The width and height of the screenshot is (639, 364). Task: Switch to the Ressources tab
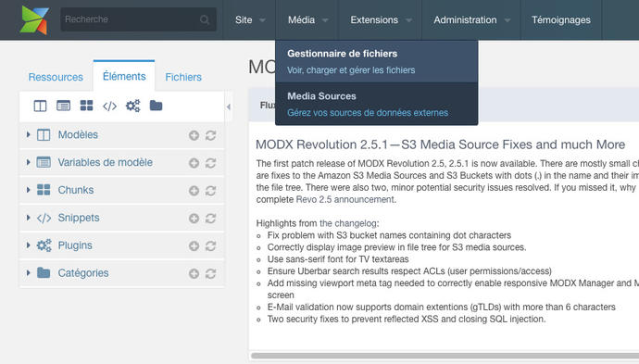tap(56, 77)
